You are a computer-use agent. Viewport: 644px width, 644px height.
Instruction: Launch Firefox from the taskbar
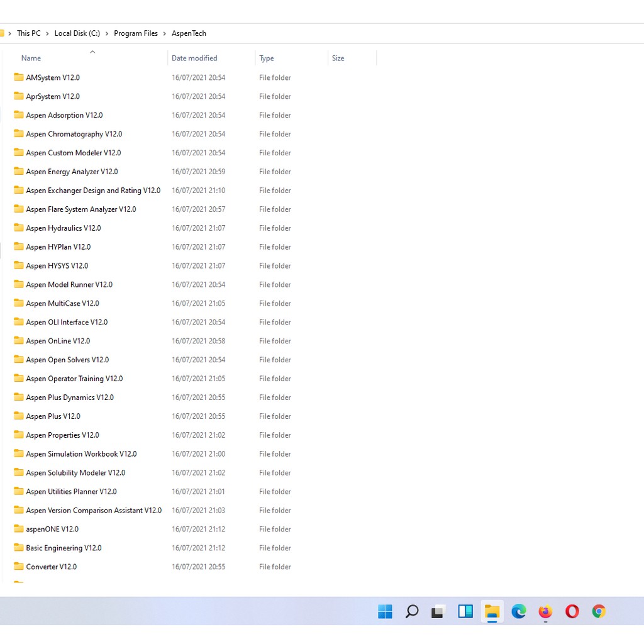click(x=545, y=611)
